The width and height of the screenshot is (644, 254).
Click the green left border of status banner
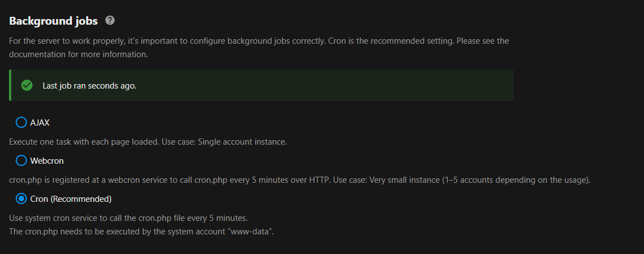pos(10,86)
